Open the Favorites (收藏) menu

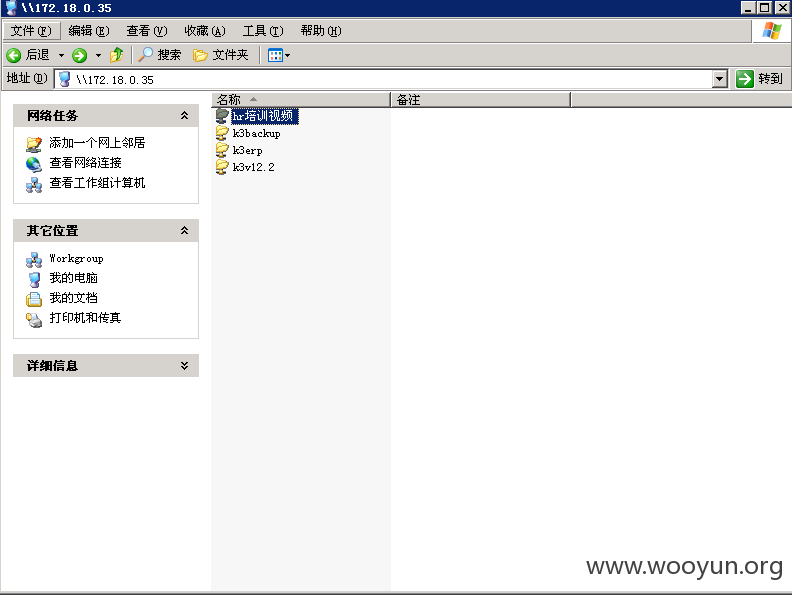click(205, 31)
